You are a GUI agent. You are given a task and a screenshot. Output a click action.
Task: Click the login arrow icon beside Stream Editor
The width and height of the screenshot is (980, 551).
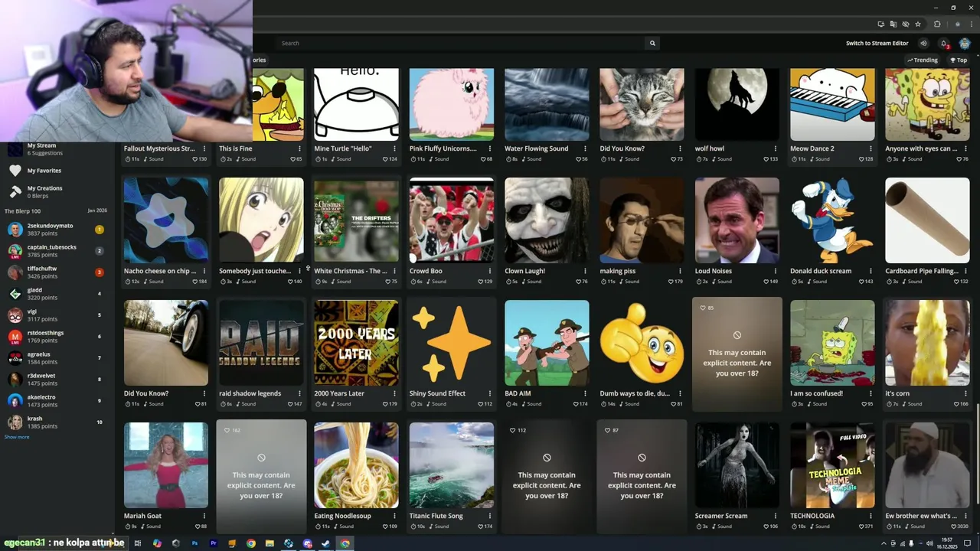pyautogui.click(x=923, y=43)
